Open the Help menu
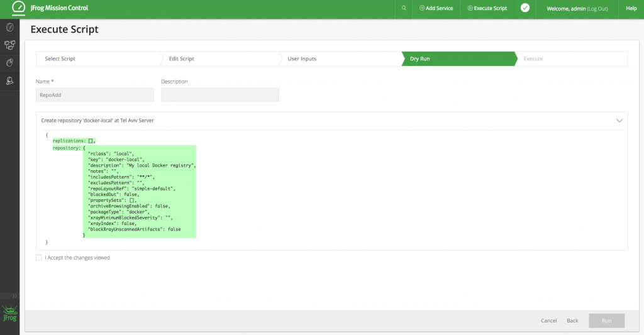This screenshot has width=644, height=335. coord(631,8)
